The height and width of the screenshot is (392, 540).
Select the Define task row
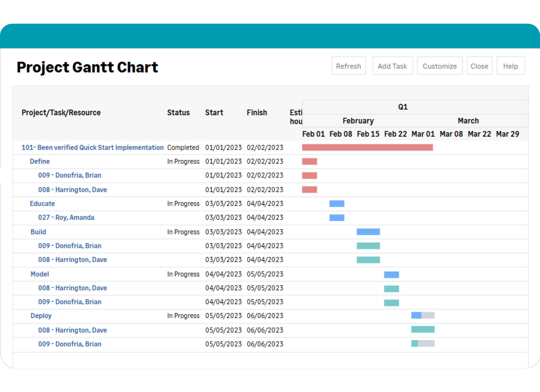(x=40, y=161)
